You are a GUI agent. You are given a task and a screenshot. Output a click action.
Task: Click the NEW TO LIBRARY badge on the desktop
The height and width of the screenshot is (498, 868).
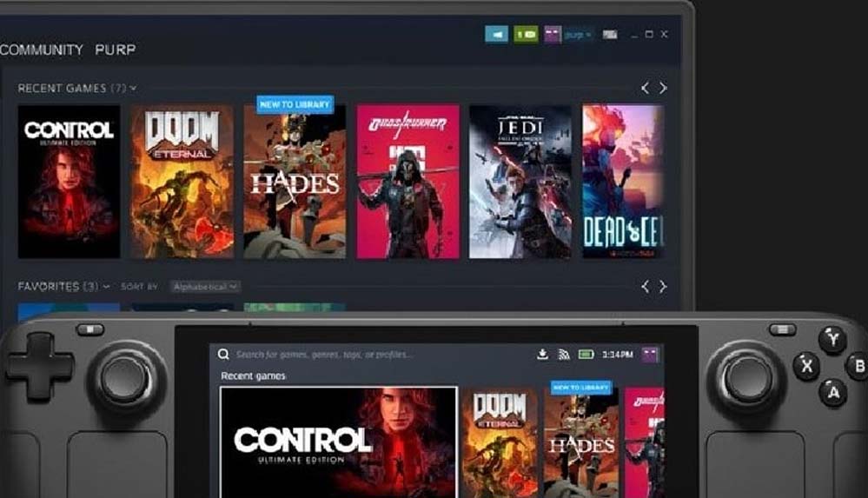pos(295,104)
